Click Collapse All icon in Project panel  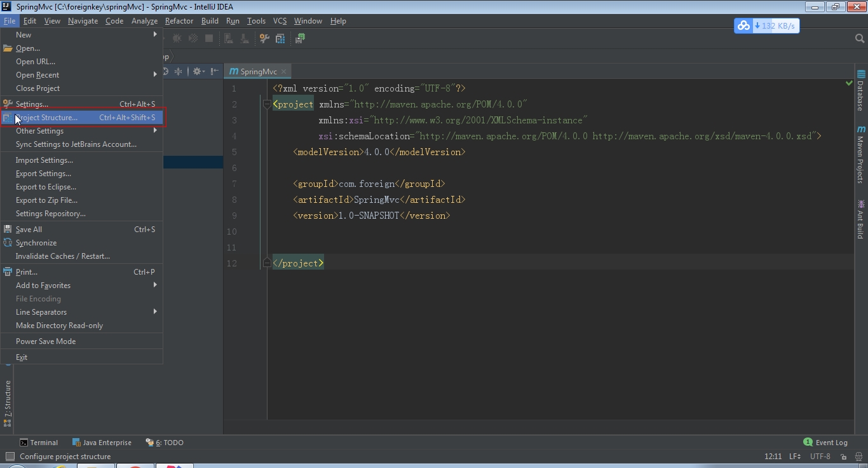178,71
